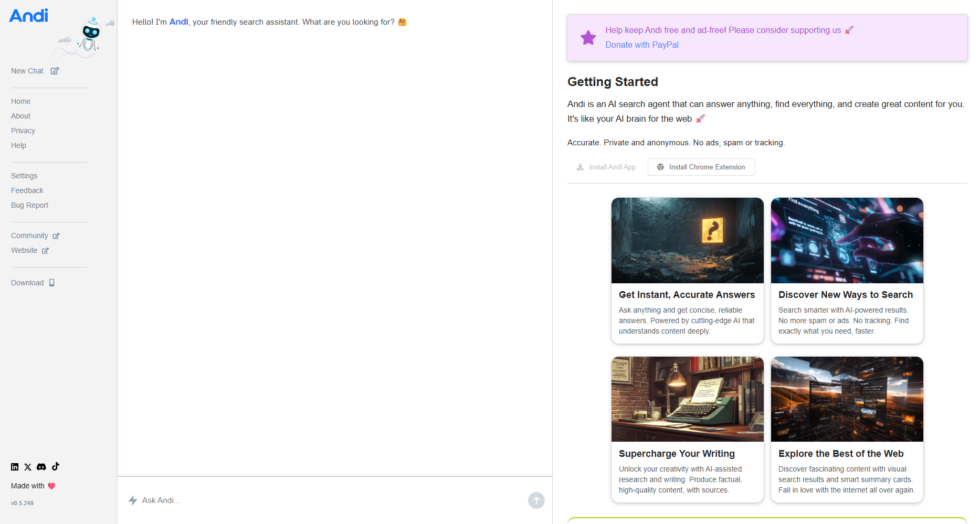
Task: Click the download icon beside Install Andi App
Action: pyautogui.click(x=580, y=167)
